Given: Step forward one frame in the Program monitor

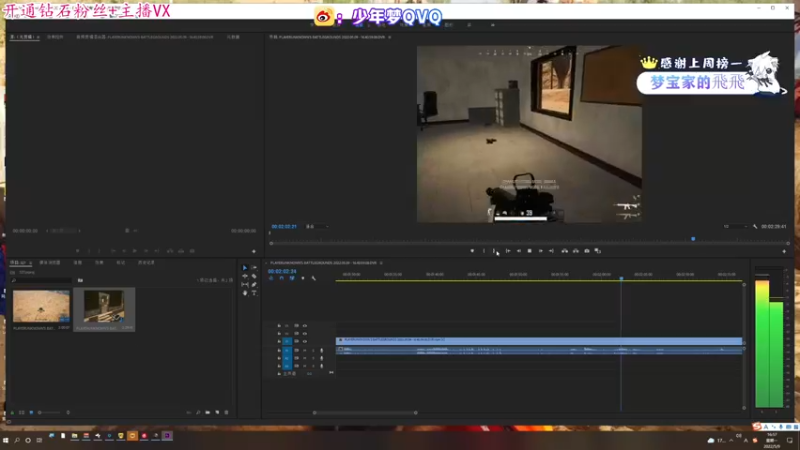Looking at the screenshot, I should [540, 251].
